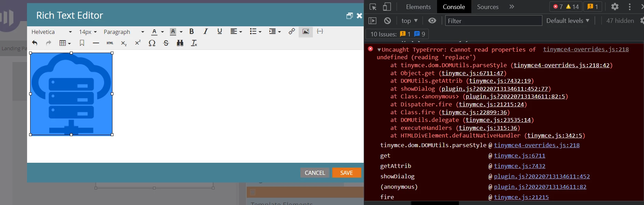
Task: Open the Helvetica font family dropdown
Action: point(52,32)
